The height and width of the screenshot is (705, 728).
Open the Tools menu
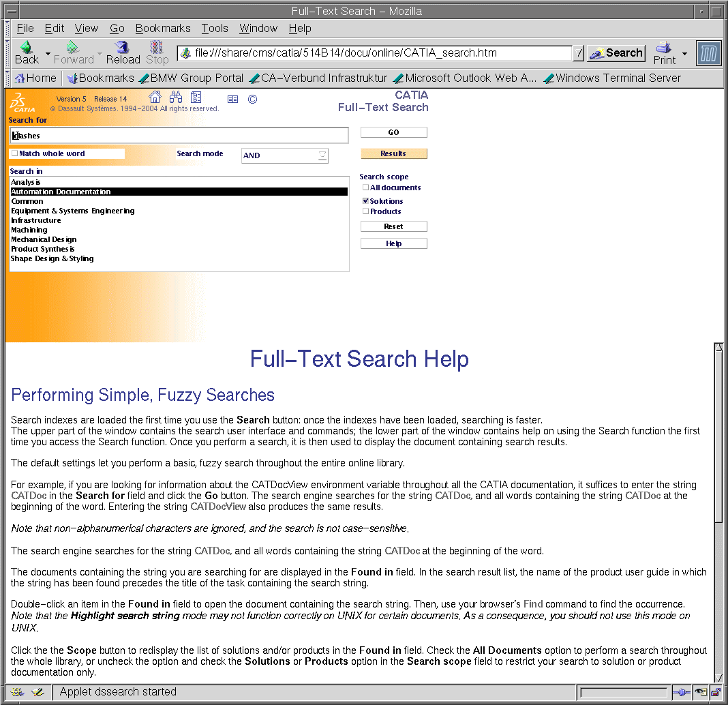pyautogui.click(x=215, y=29)
